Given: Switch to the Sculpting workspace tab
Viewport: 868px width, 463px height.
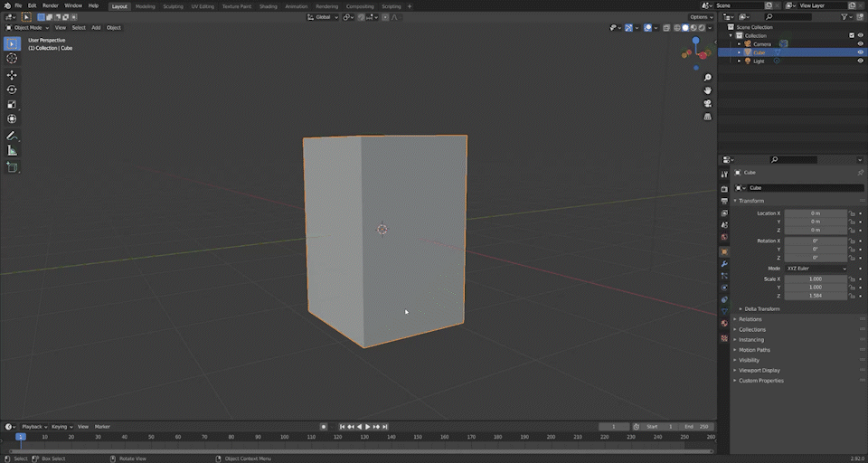Looking at the screenshot, I should [x=173, y=6].
